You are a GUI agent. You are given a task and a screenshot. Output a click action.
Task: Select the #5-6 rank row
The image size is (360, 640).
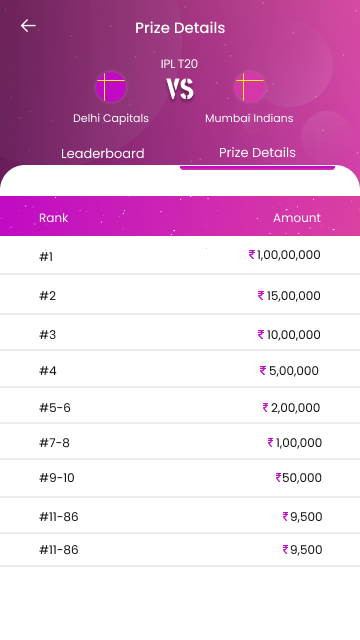pos(180,407)
